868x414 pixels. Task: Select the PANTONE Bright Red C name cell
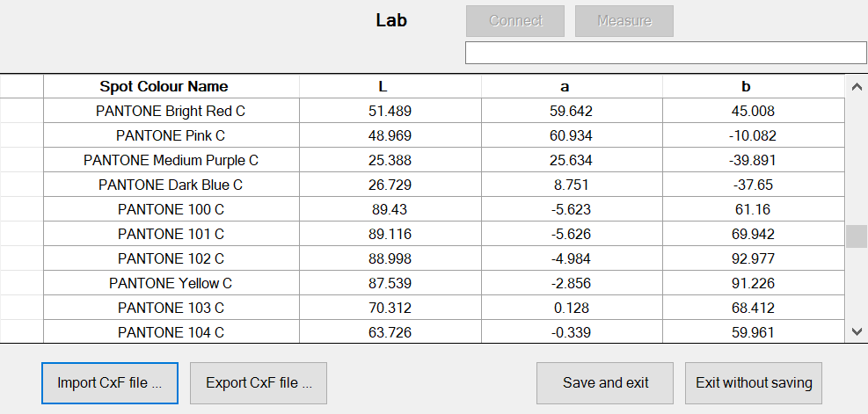171,111
